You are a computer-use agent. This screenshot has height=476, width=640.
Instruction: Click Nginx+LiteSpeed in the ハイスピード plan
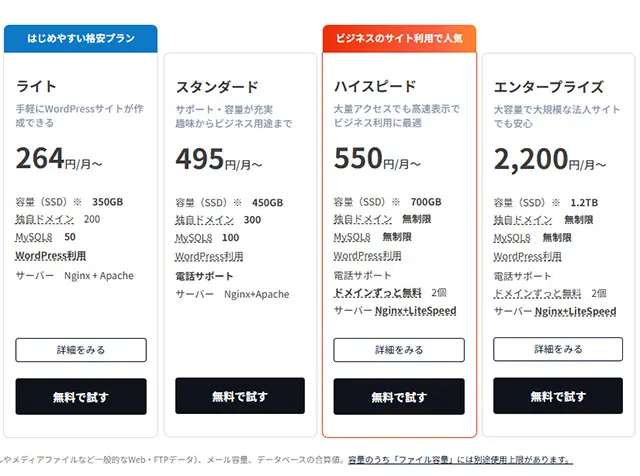[415, 311]
